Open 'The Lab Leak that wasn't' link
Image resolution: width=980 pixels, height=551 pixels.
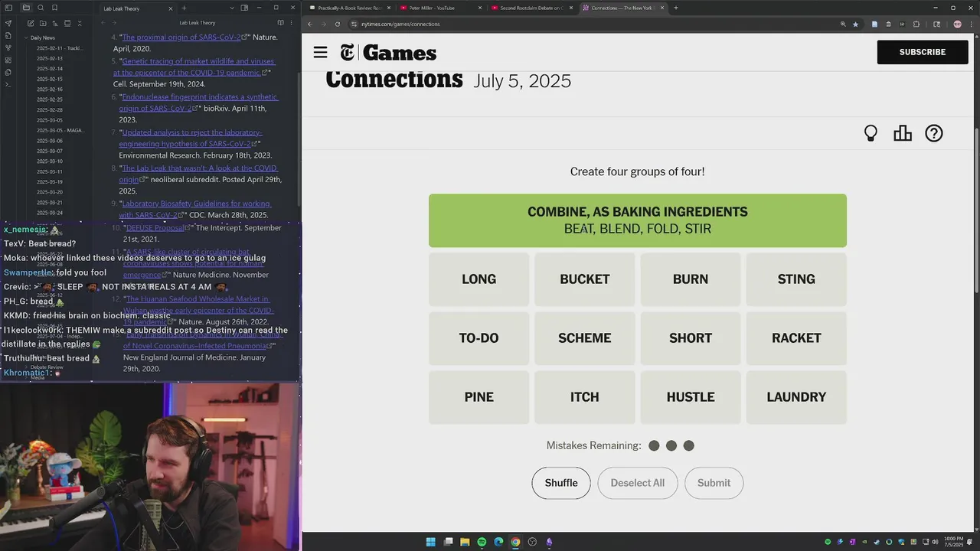[x=198, y=174]
